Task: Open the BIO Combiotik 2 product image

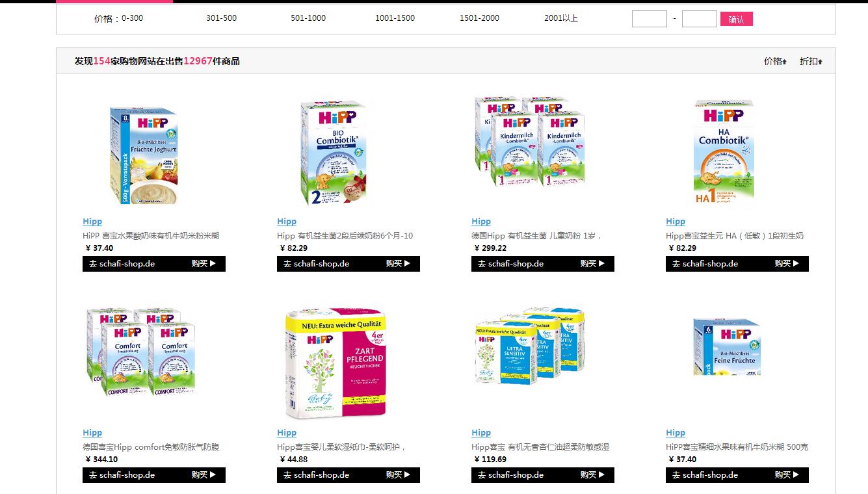Action: [332, 153]
